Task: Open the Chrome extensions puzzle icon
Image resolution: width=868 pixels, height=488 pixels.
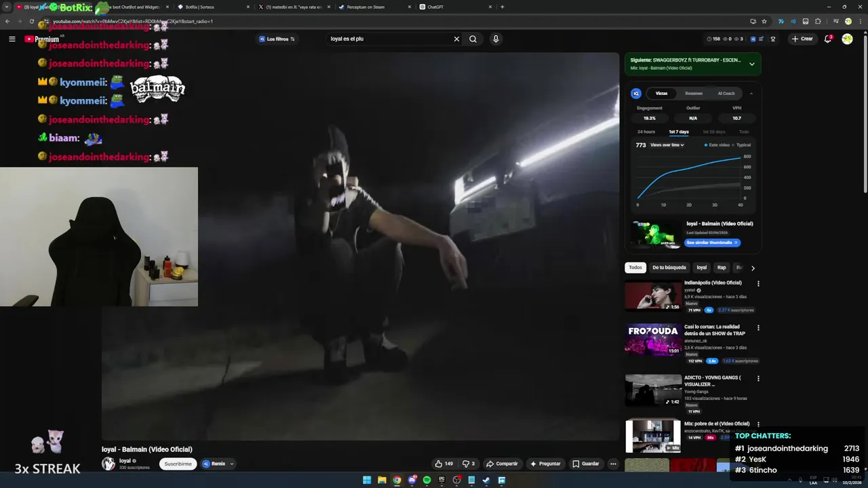Action: pyautogui.click(x=818, y=21)
